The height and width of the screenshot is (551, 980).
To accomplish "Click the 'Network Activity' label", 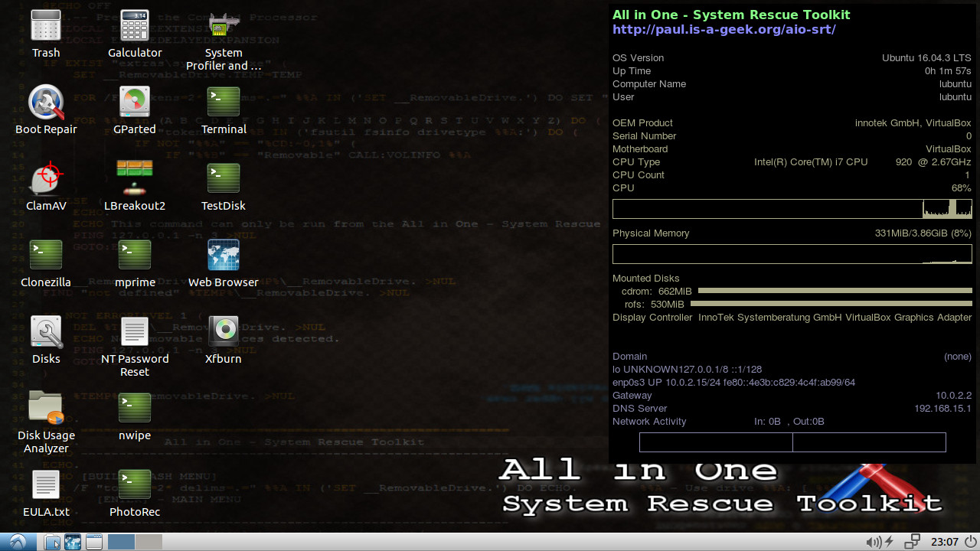I will pyautogui.click(x=649, y=422).
